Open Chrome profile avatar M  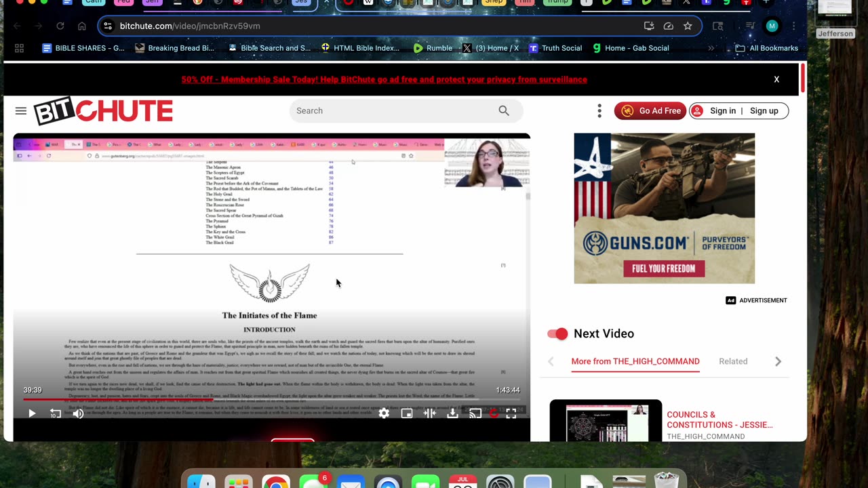[x=772, y=26]
